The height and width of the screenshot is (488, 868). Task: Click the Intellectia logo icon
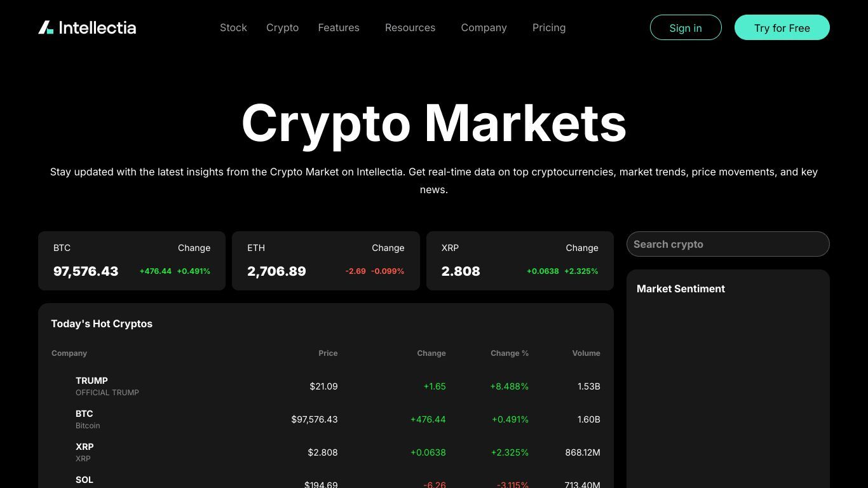(46, 27)
